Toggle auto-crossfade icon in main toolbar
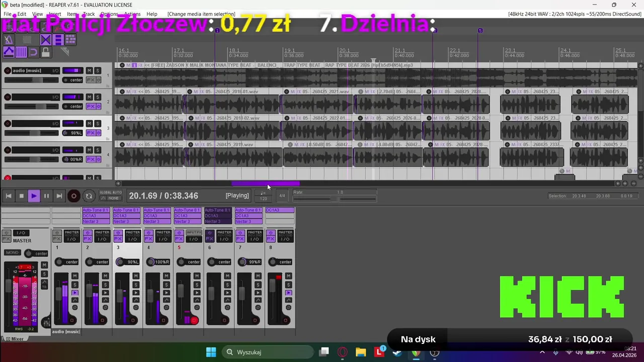The height and width of the screenshot is (362, 644). (x=46, y=40)
